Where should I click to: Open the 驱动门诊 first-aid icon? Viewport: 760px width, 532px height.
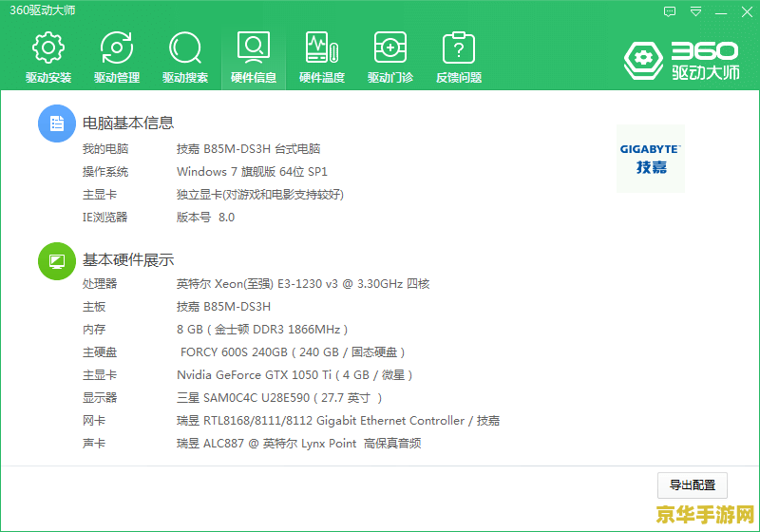coord(390,47)
